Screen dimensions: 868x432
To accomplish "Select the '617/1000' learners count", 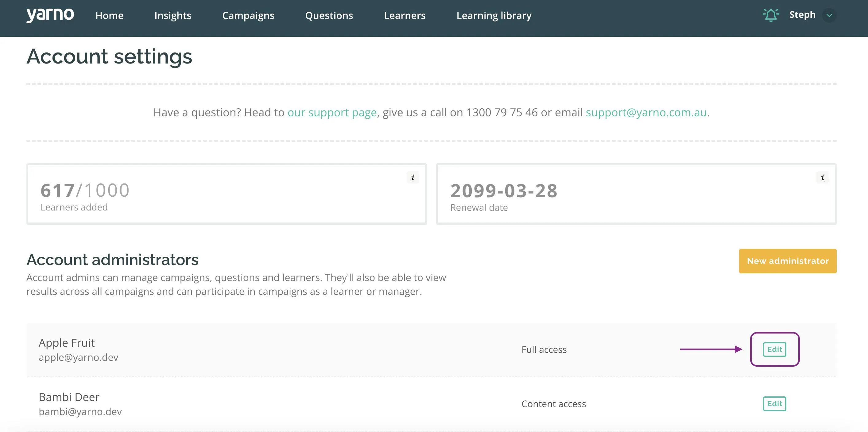I will (x=85, y=190).
